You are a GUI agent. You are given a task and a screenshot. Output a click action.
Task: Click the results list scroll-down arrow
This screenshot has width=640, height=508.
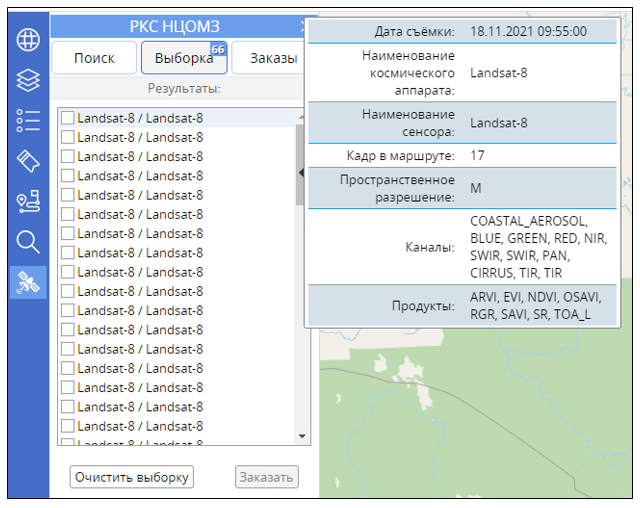click(x=302, y=436)
